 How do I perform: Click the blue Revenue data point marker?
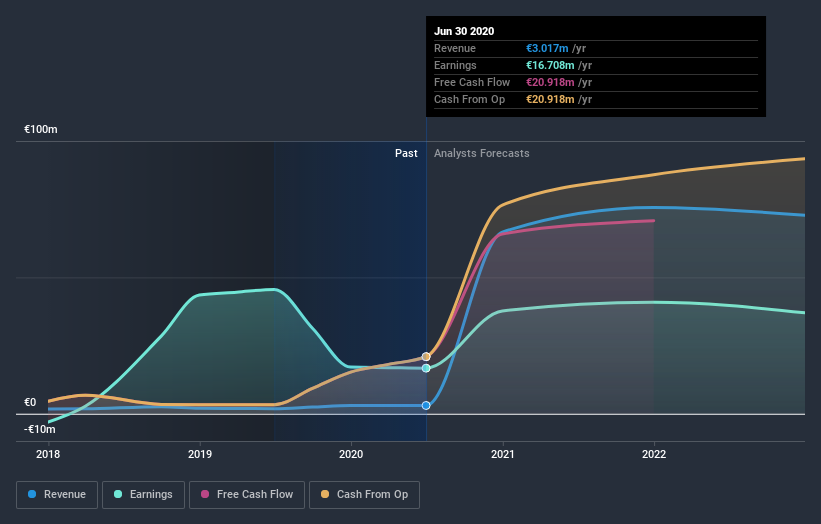[426, 405]
